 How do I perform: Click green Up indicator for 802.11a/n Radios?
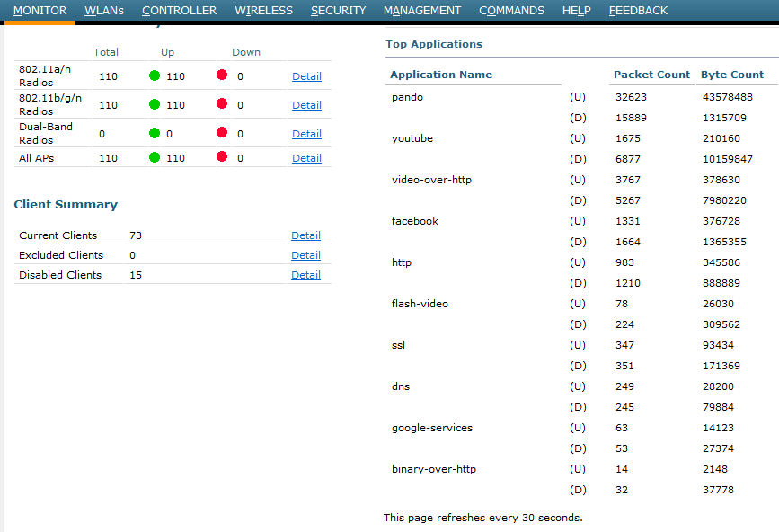(x=155, y=75)
